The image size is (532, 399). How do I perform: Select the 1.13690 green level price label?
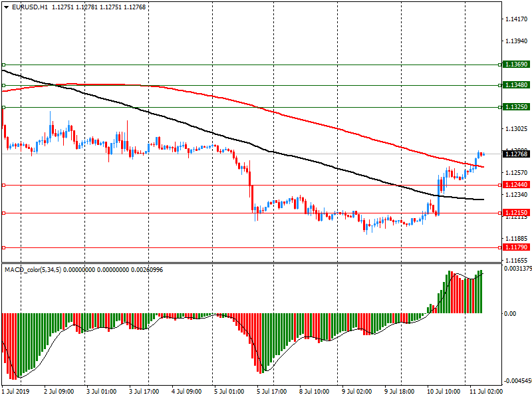tap(516, 65)
